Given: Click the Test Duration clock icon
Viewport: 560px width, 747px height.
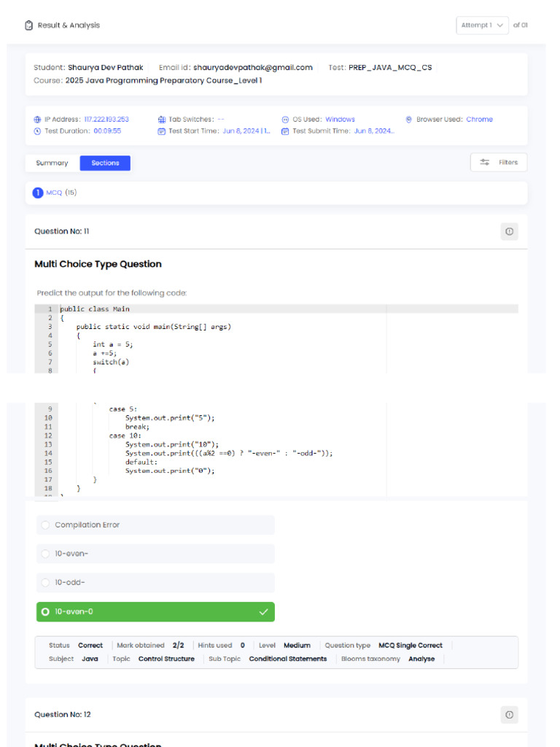Looking at the screenshot, I should 37,131.
